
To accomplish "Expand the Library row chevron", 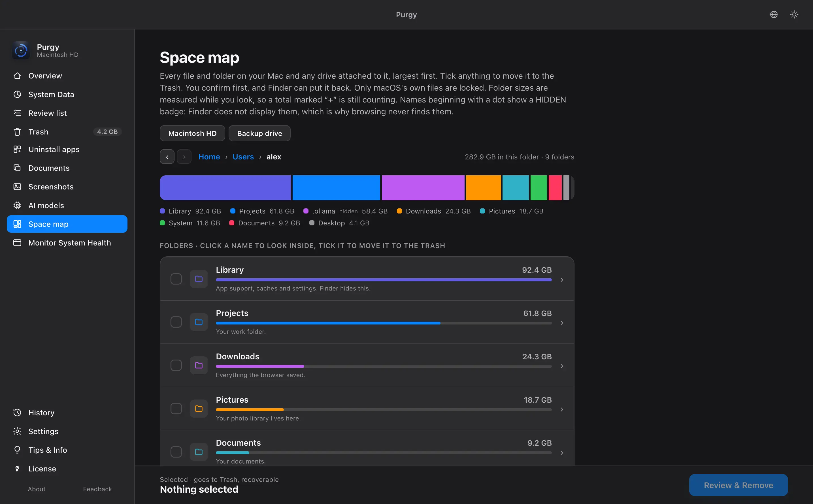I will [562, 279].
